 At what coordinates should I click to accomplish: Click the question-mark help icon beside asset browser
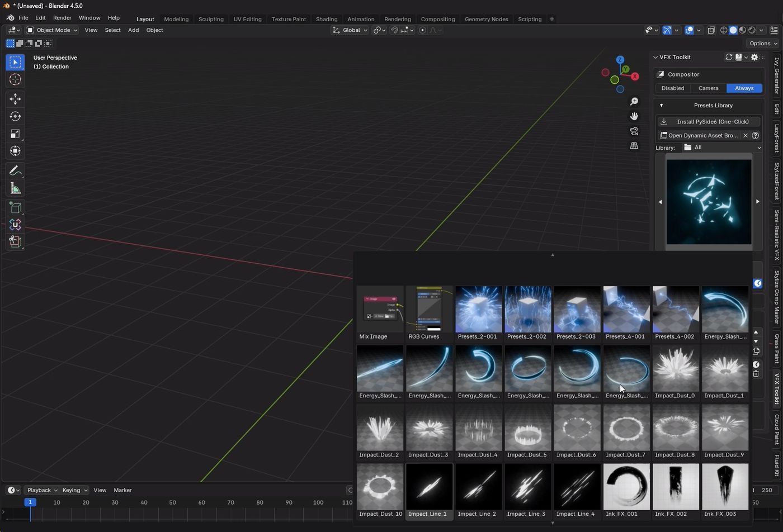755,135
